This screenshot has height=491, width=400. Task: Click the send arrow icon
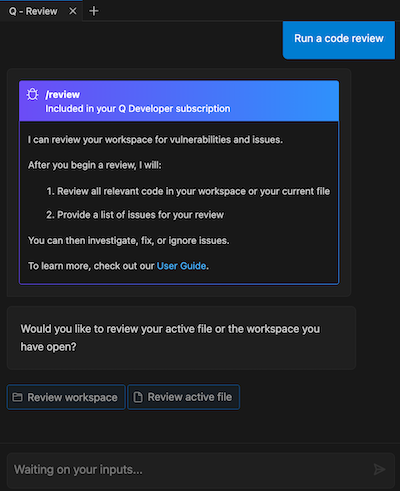(379, 470)
